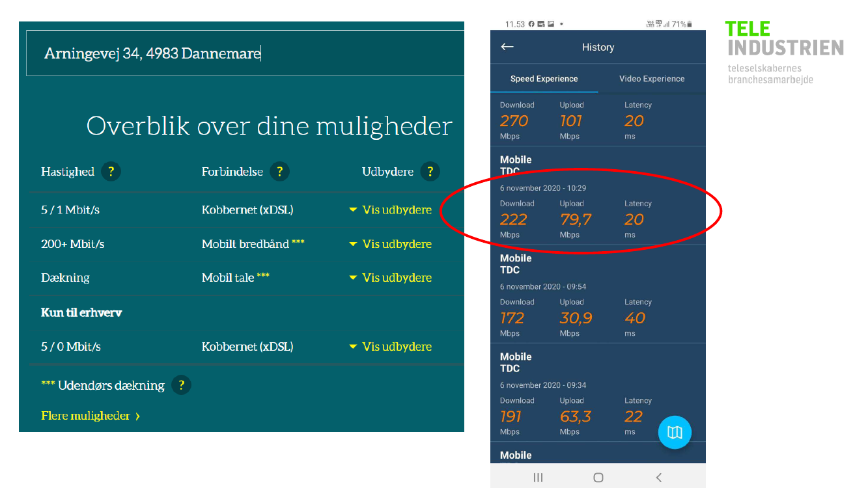Click the History title text
This screenshot has width=868, height=488.
[598, 47]
